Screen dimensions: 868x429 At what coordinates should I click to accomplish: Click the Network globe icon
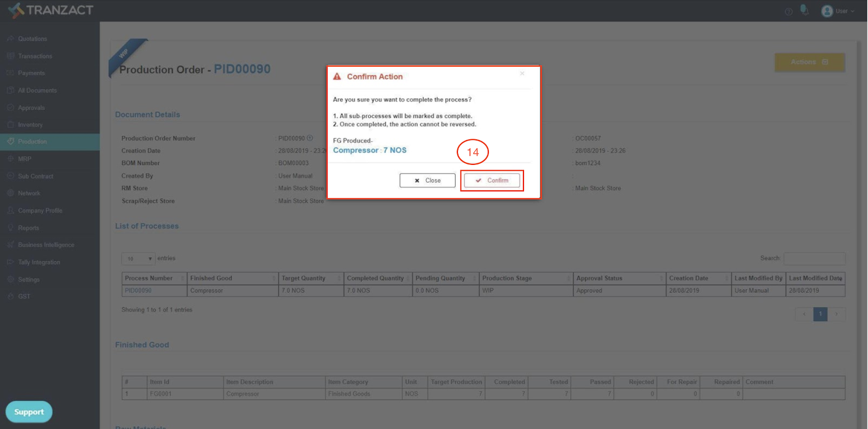10,193
